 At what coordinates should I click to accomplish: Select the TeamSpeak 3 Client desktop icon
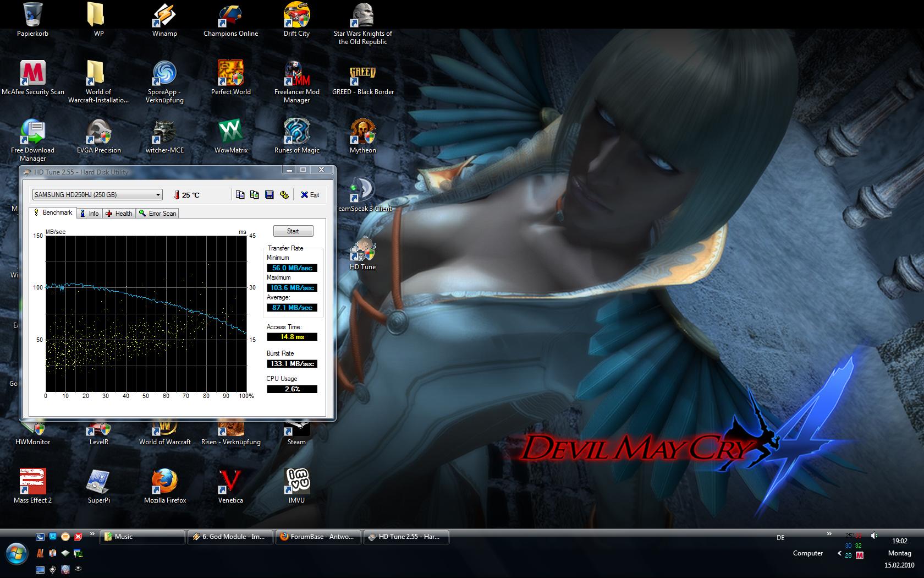point(364,195)
